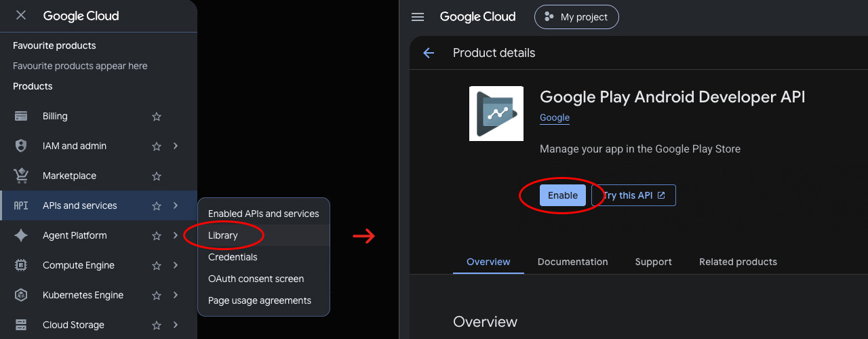The height and width of the screenshot is (339, 868).
Task: Click the Enable button
Action: tap(563, 195)
